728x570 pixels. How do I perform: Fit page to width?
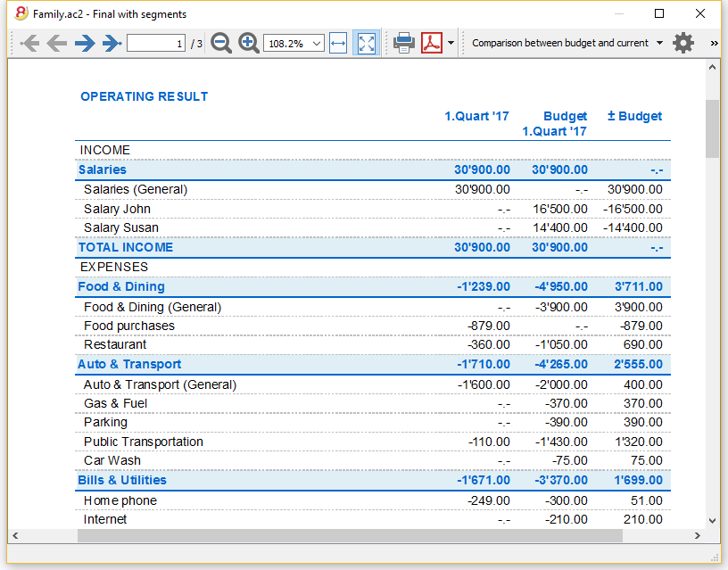tap(338, 43)
